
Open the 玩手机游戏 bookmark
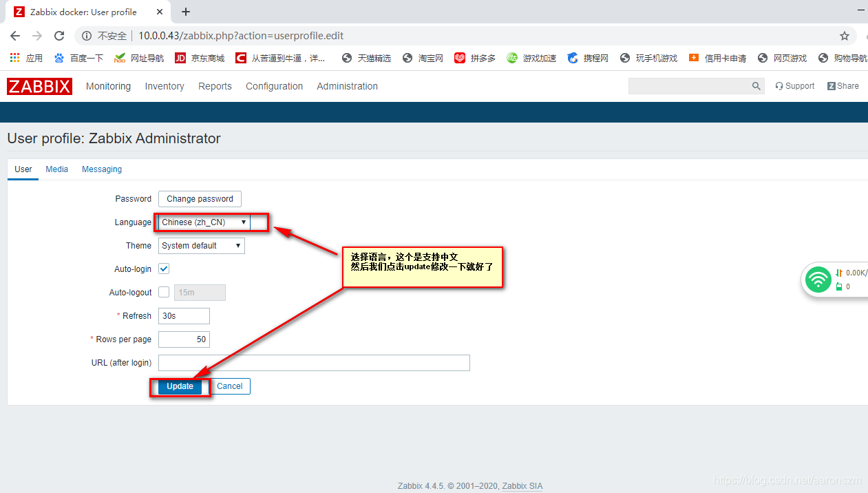pos(648,58)
